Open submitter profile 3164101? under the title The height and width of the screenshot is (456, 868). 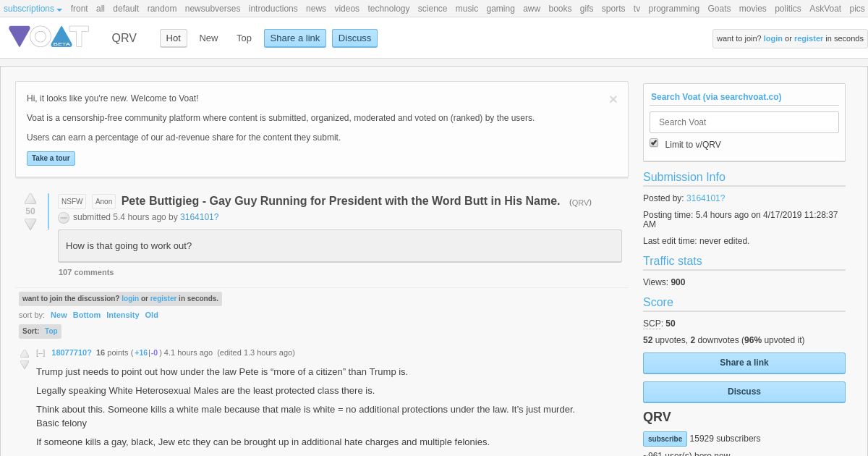coord(200,217)
